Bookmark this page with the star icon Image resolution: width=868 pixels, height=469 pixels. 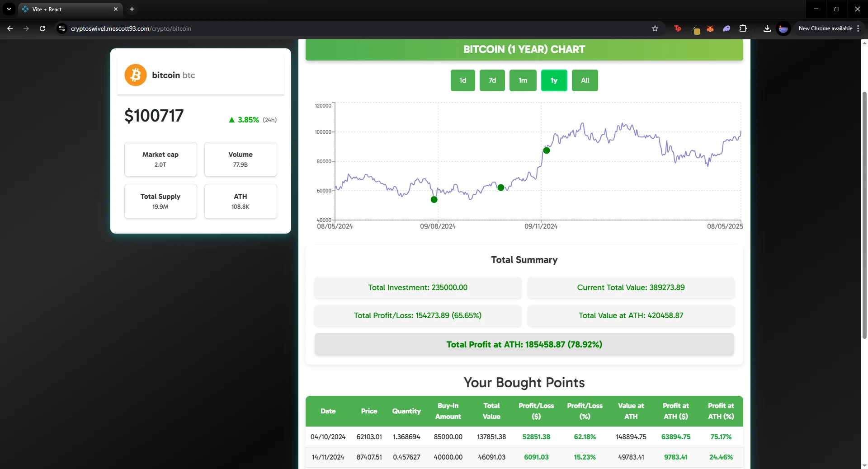655,28
